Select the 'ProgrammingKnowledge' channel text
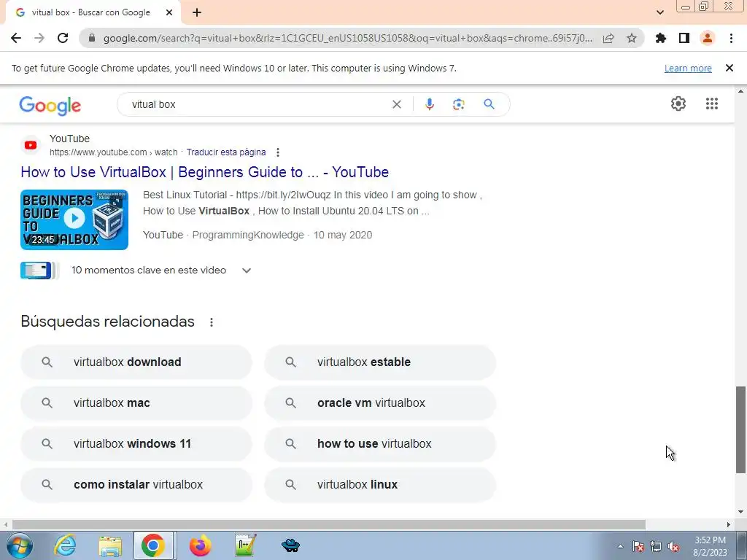This screenshot has height=560, width=747. pos(248,236)
